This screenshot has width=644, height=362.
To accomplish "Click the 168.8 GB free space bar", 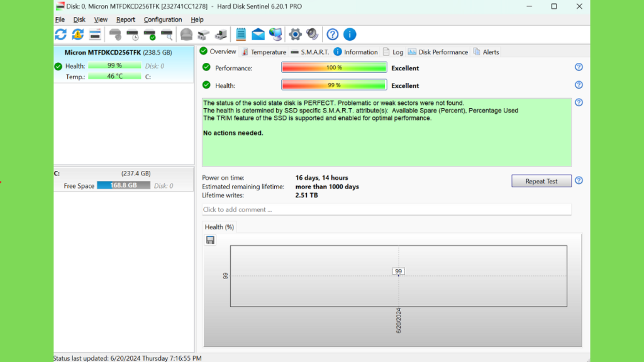I will pos(124,185).
